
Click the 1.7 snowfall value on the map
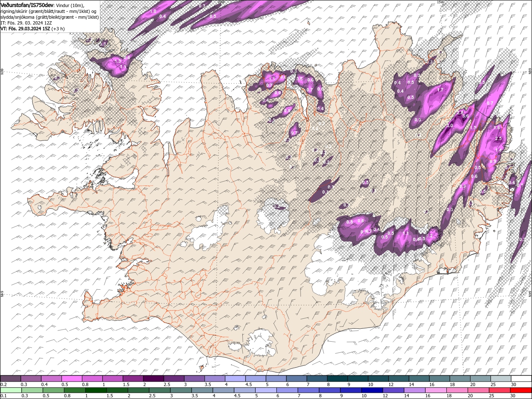[x=441, y=90]
